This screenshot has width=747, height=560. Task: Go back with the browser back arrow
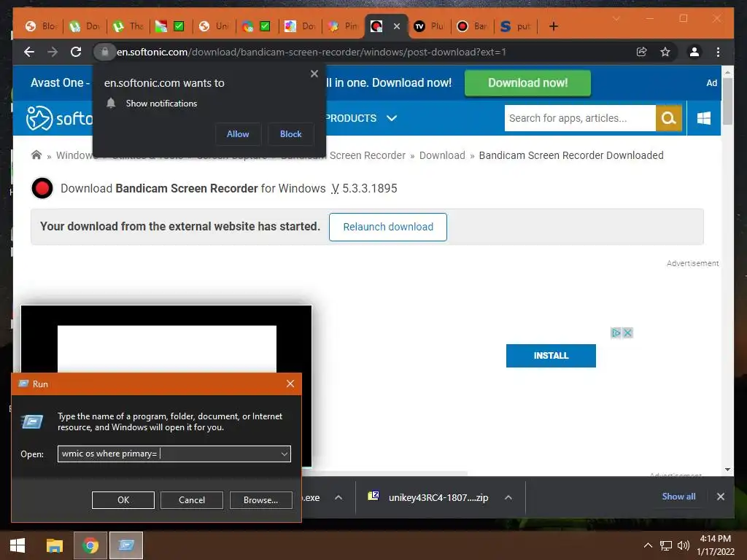[29, 52]
